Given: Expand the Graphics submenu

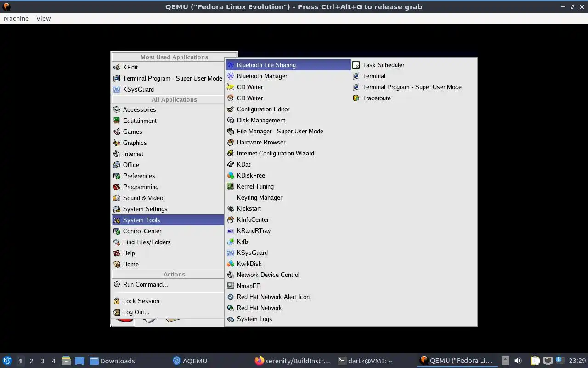Looking at the screenshot, I should pos(168,143).
